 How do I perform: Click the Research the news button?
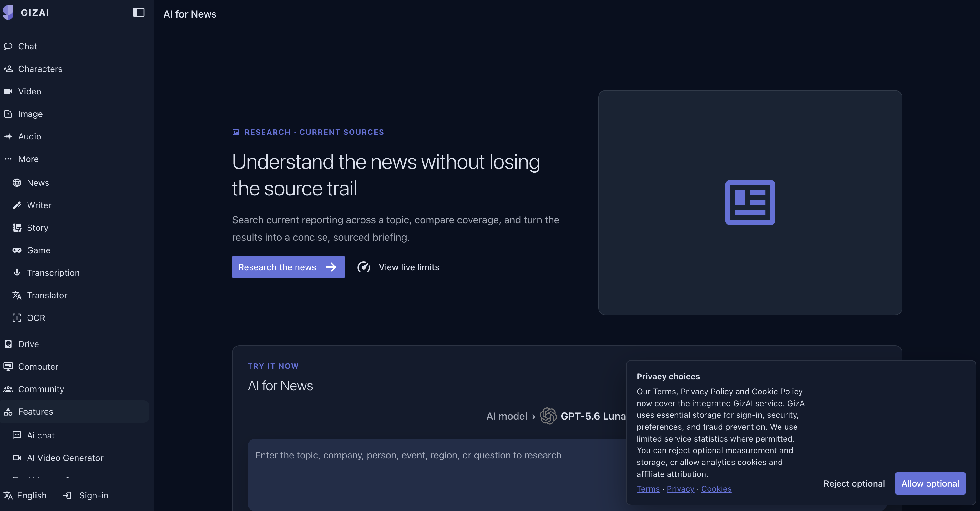point(288,267)
